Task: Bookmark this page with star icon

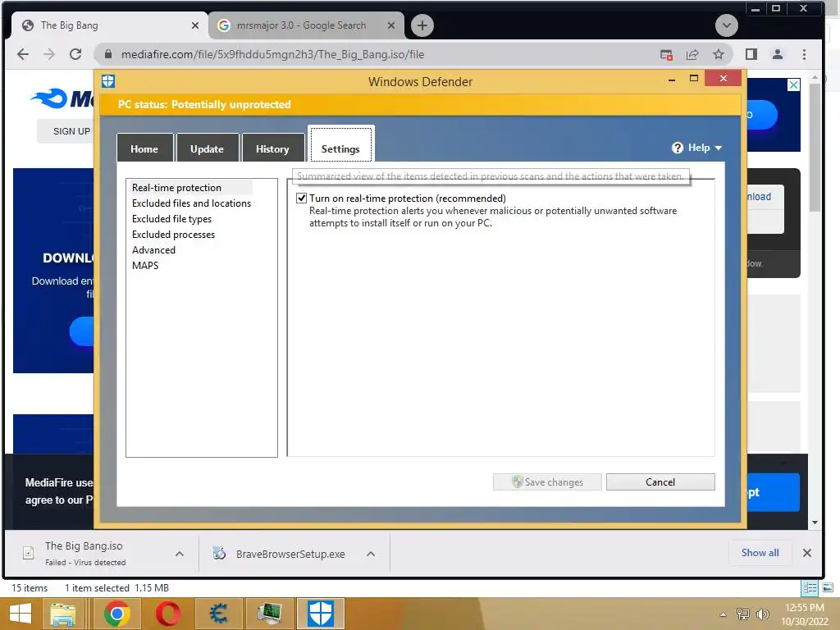Action: pyautogui.click(x=719, y=54)
